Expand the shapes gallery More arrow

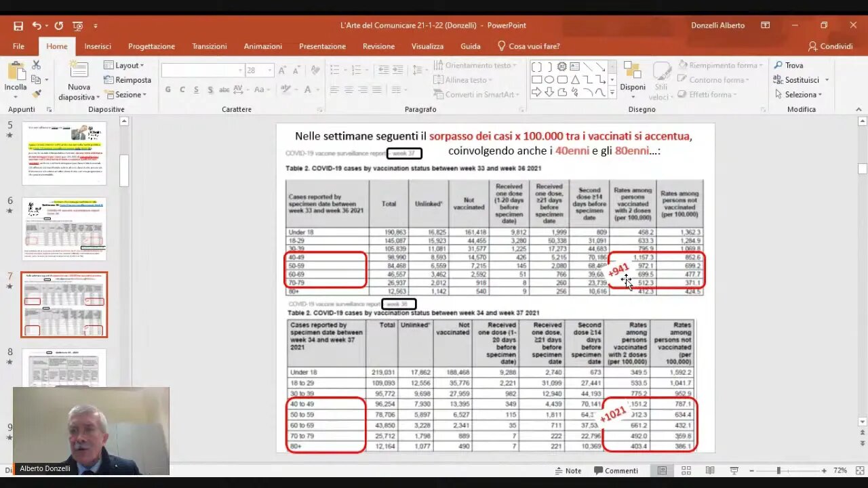(612, 93)
